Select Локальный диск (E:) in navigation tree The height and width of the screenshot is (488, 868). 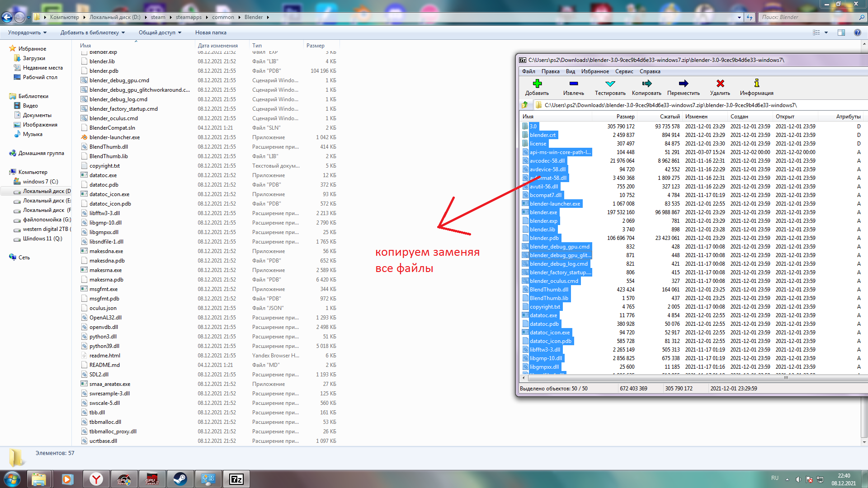[46, 201]
